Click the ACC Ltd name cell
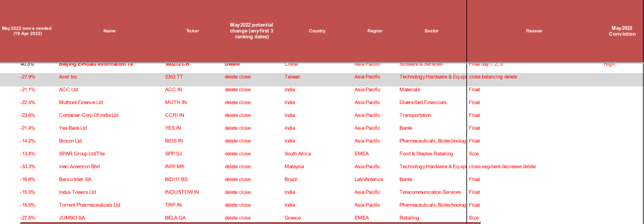The image size is (644, 224). [x=68, y=90]
